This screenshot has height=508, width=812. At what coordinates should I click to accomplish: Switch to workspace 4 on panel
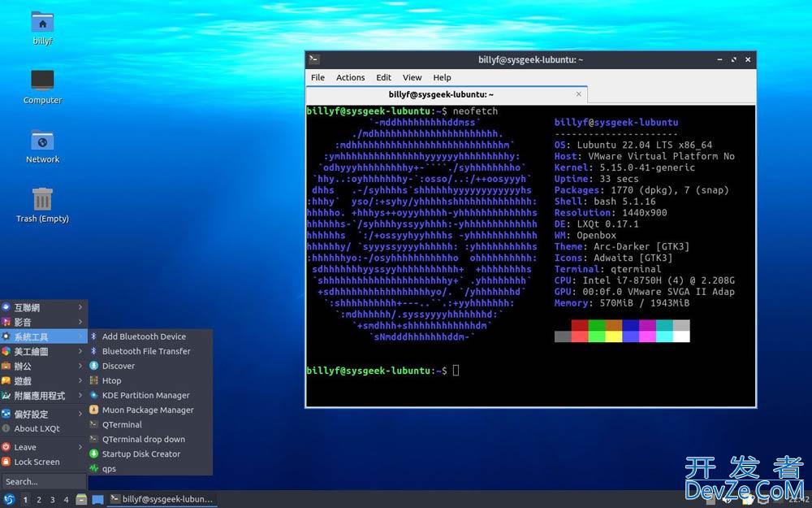66,500
